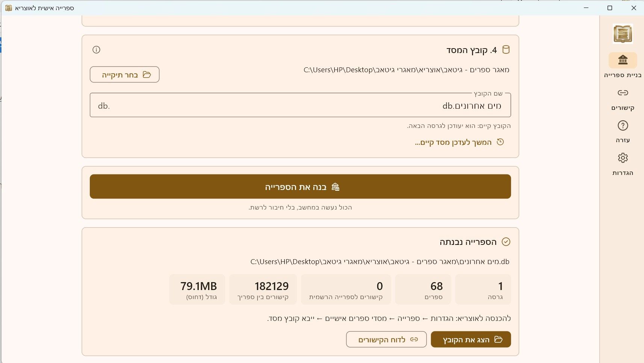Open the קישורים links section in sidebar

point(623,99)
